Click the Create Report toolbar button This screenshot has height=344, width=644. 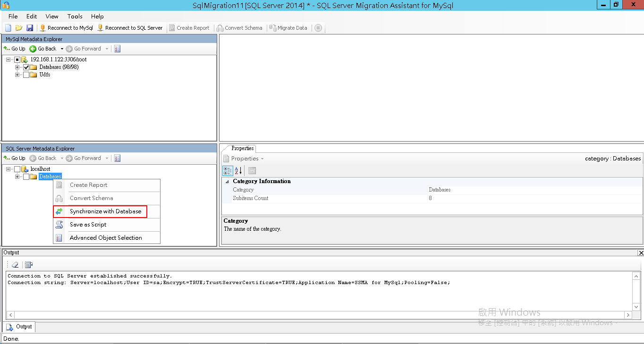click(x=189, y=27)
